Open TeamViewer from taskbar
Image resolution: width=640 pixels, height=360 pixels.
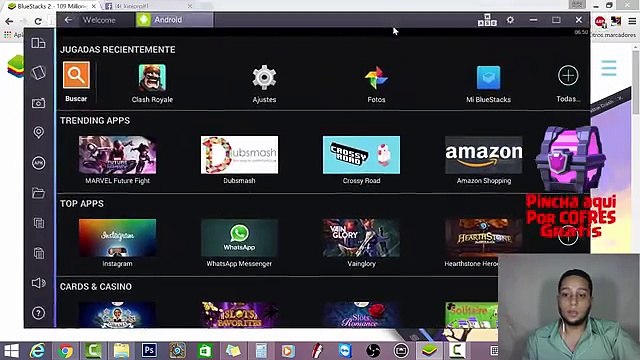345,351
